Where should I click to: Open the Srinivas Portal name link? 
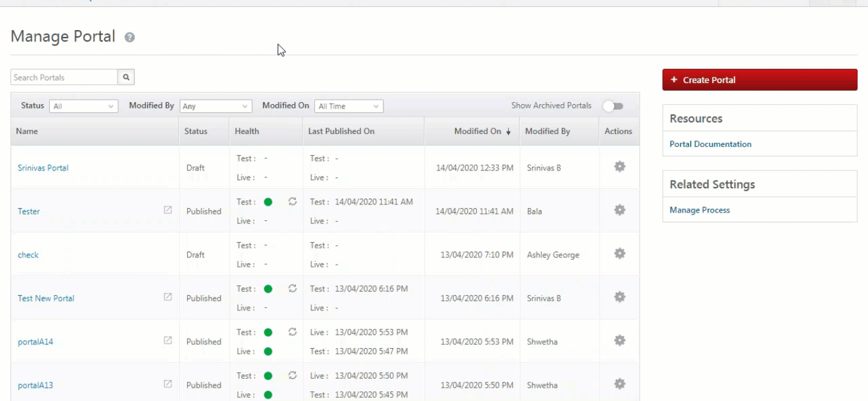43,168
